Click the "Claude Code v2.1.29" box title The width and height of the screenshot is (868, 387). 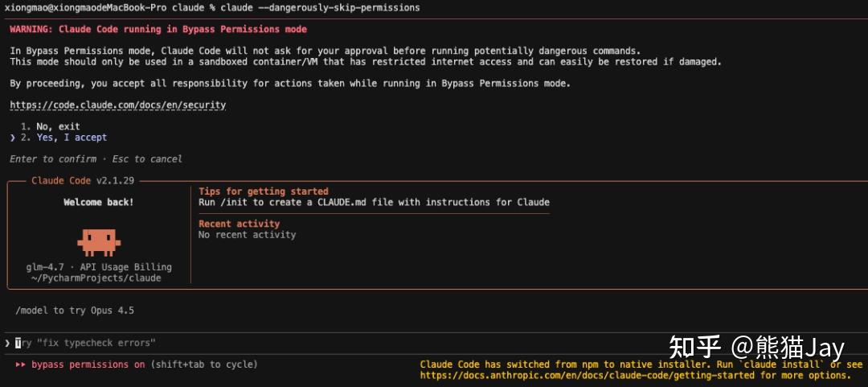pyautogui.click(x=83, y=180)
